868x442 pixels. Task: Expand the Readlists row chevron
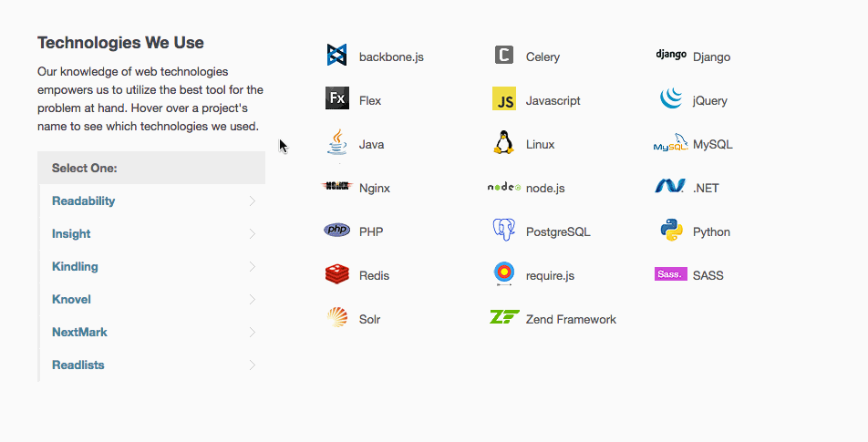point(252,365)
